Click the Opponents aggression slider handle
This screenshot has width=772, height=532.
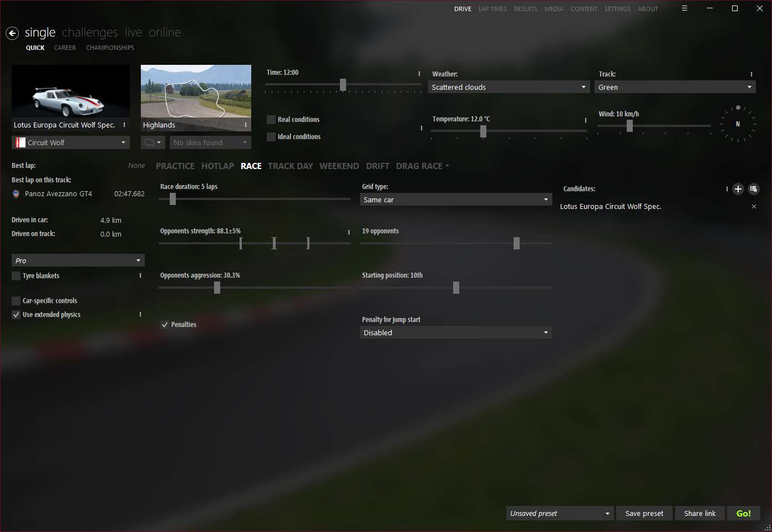[x=217, y=288]
